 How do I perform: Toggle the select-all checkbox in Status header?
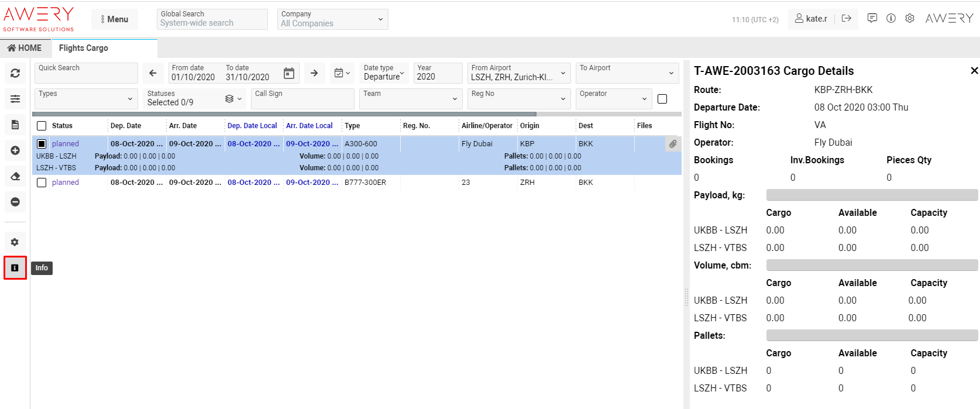tap(42, 126)
